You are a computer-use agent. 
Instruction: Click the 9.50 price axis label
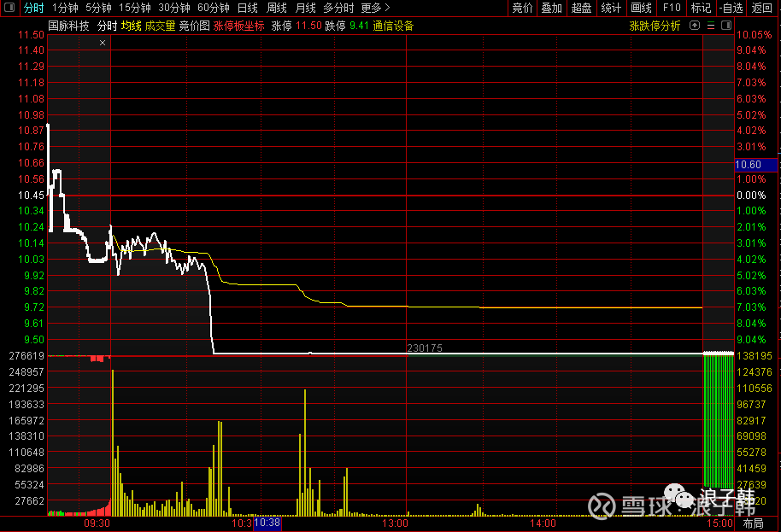click(34, 339)
